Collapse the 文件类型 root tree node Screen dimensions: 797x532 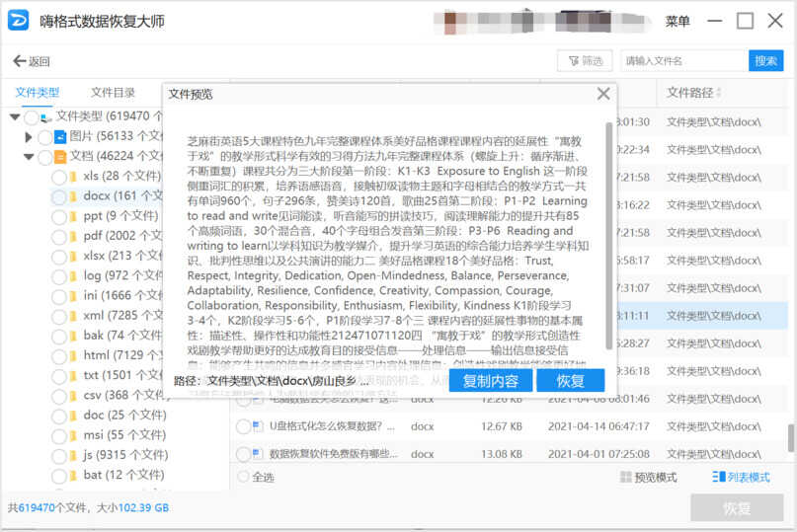pos(15,116)
